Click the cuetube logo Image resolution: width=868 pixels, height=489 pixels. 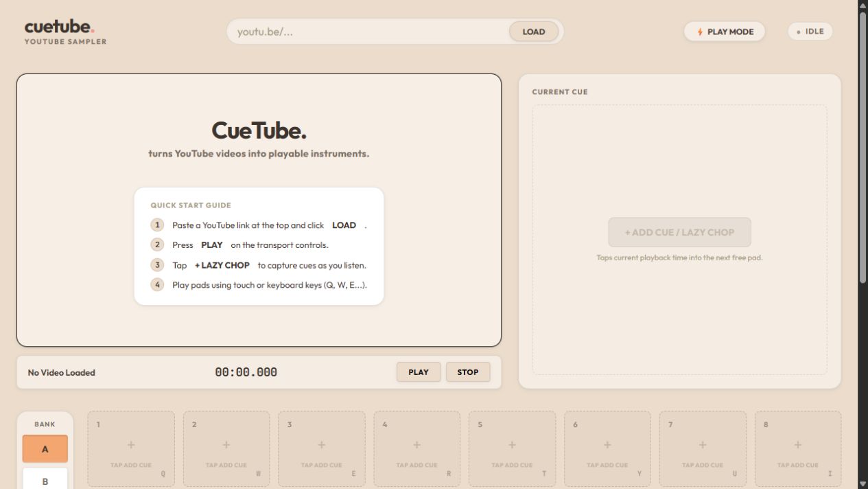pos(59,27)
